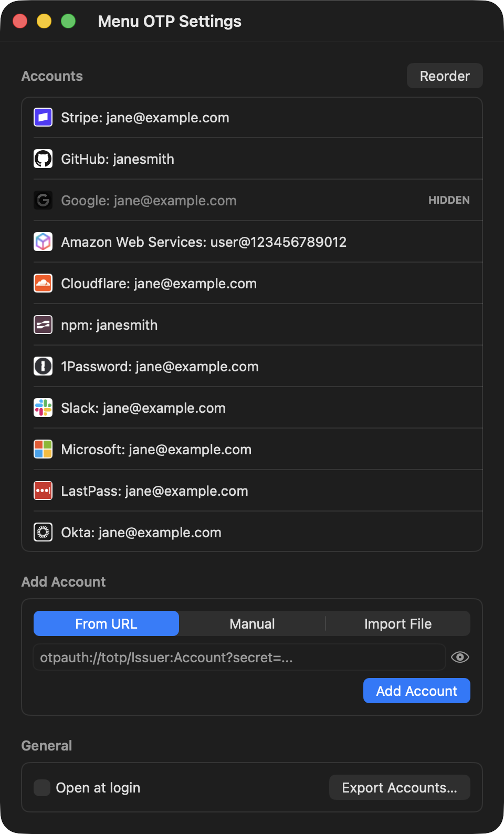
Task: Click the otpauth URL input field
Action: pyautogui.click(x=239, y=657)
